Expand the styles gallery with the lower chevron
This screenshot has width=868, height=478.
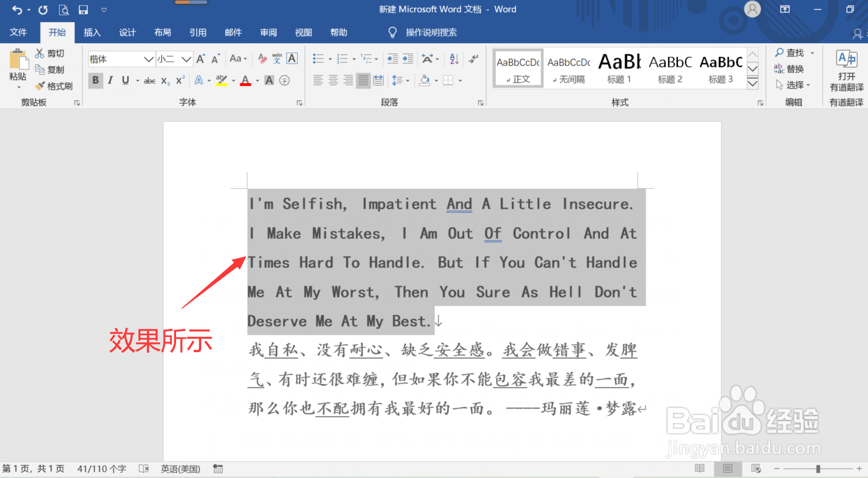click(x=753, y=84)
